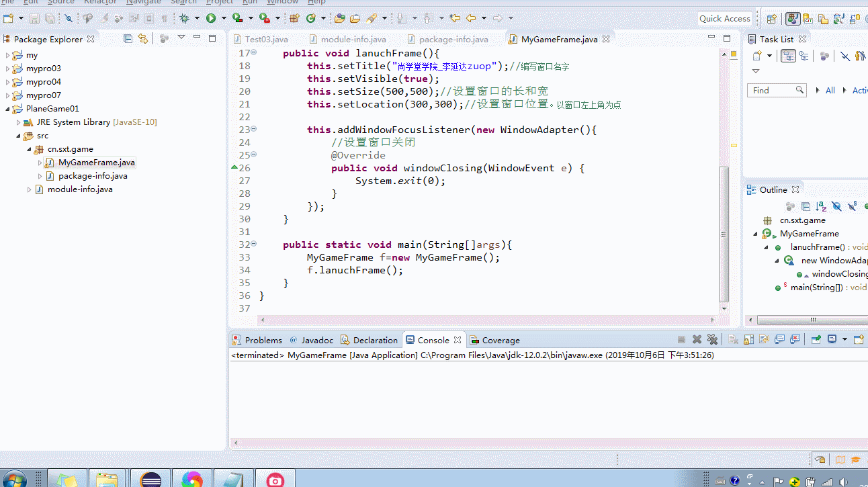This screenshot has height=487, width=868.
Task: Toggle Hide Static Members in Outline
Action: pyautogui.click(x=852, y=207)
